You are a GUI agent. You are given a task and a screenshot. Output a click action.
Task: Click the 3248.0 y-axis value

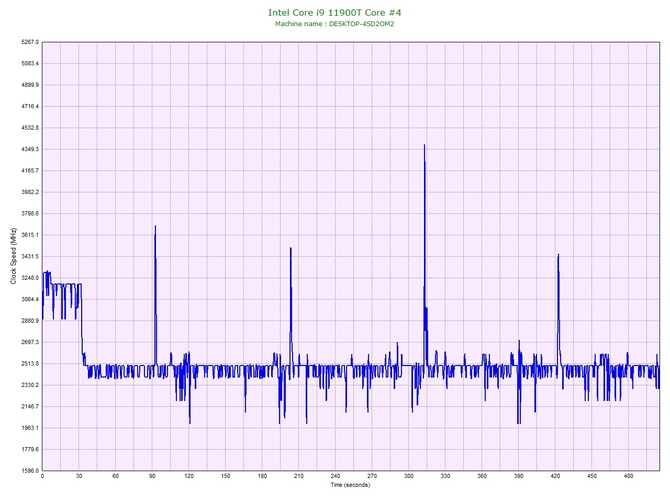30,278
